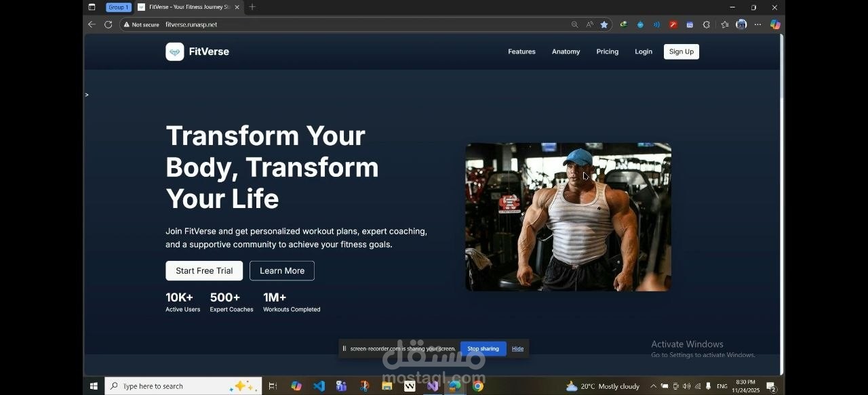Open the Favorites list icon
The height and width of the screenshot is (395, 868).
click(x=724, y=24)
